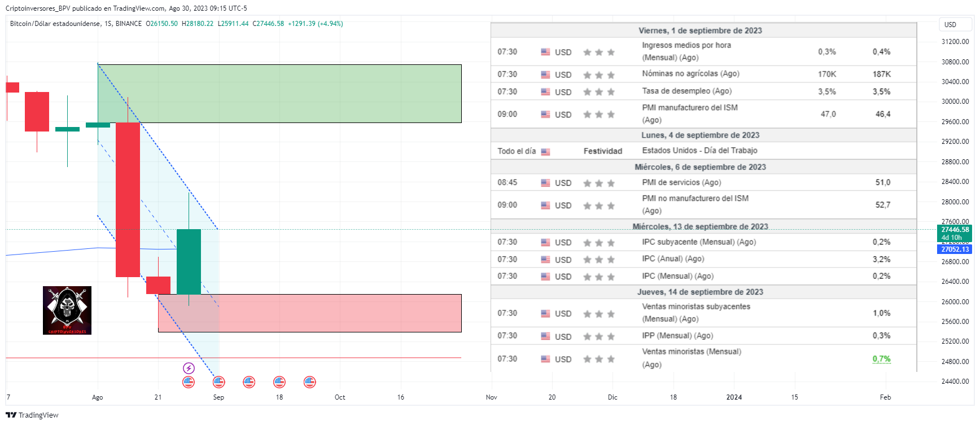Click the star rating in the IPP (Mensual) row
Image resolution: width=980 pixels, height=425 pixels.
(599, 336)
